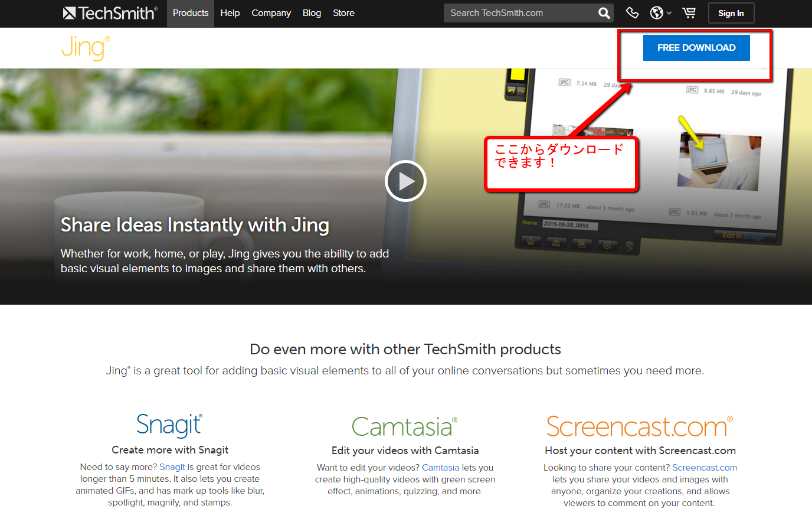Click the Camtasia product logo
Screen dimensions: 812x509
point(405,426)
